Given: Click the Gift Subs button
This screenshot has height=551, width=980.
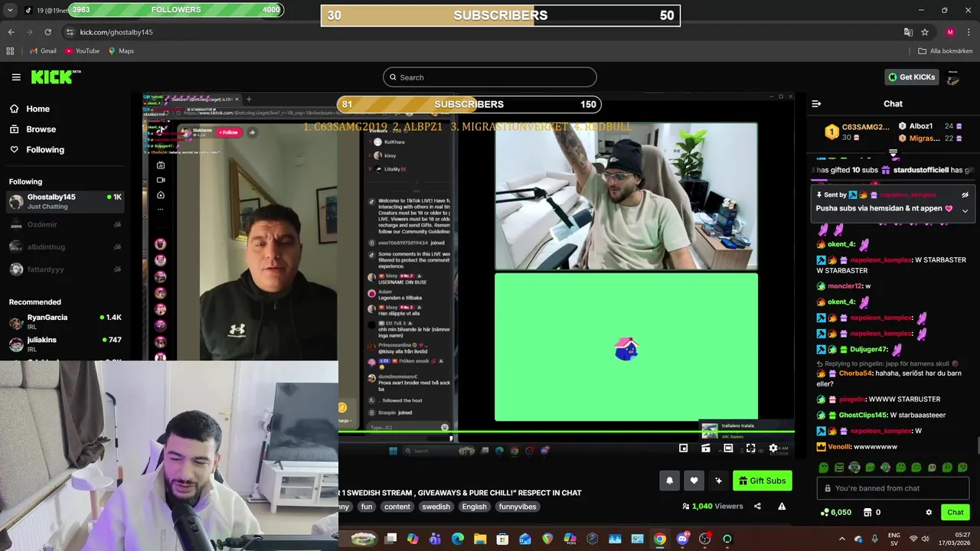Looking at the screenshot, I should [x=762, y=481].
